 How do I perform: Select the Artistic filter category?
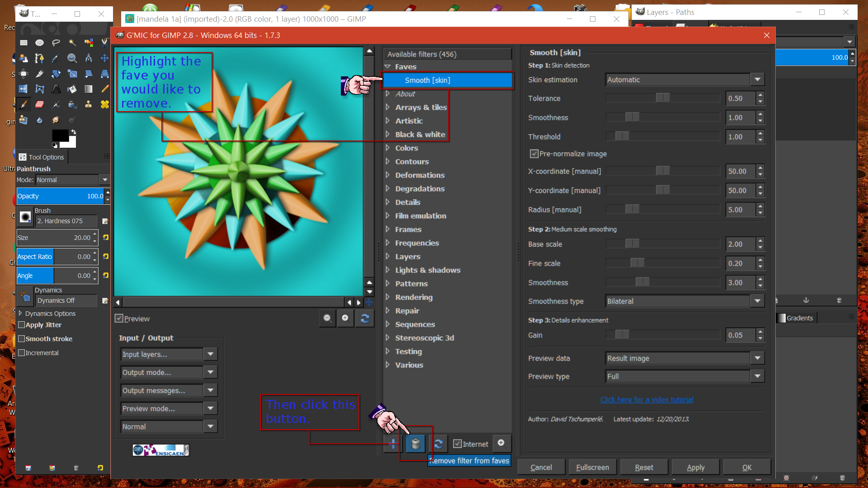(x=409, y=121)
